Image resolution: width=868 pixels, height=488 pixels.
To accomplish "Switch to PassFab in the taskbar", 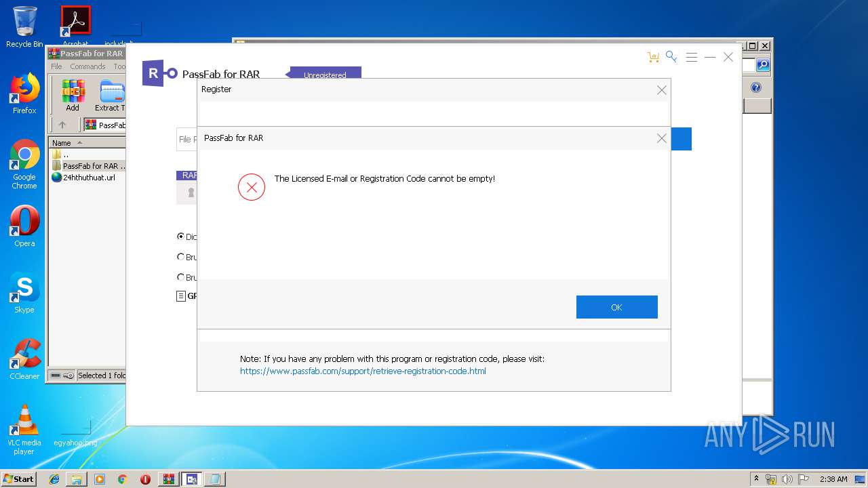I will pos(191,479).
